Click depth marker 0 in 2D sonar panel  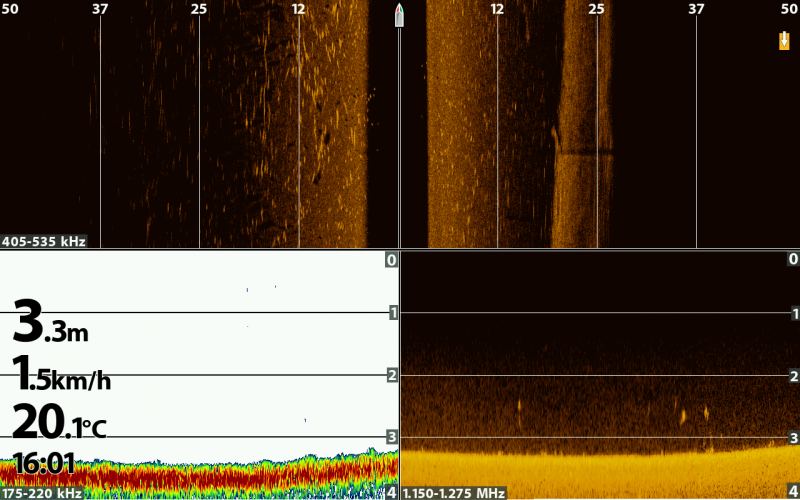(x=392, y=260)
